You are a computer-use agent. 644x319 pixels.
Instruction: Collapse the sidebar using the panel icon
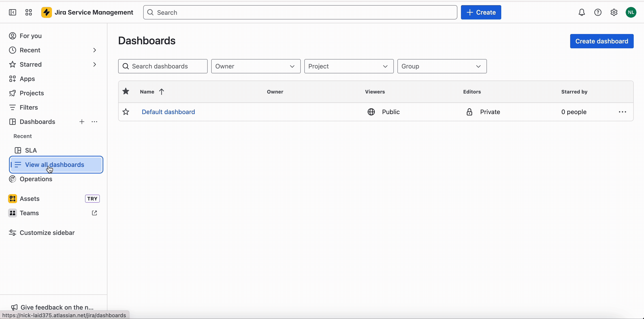(x=12, y=12)
